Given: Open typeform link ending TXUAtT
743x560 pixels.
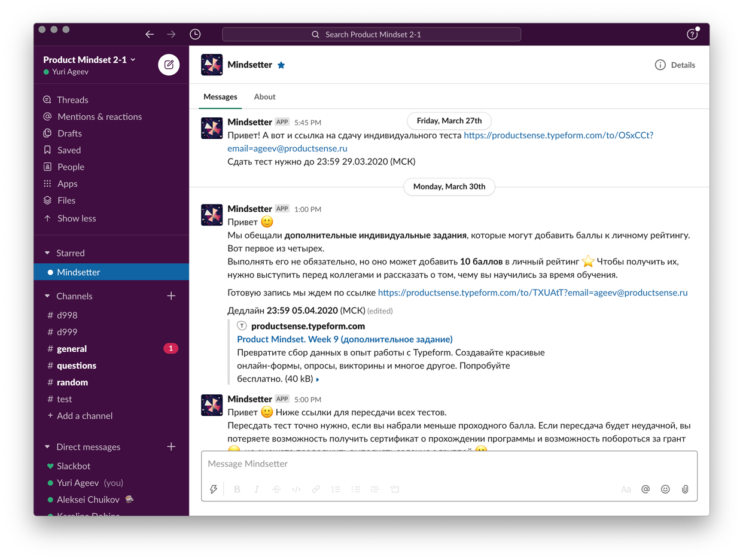Looking at the screenshot, I should (x=533, y=293).
